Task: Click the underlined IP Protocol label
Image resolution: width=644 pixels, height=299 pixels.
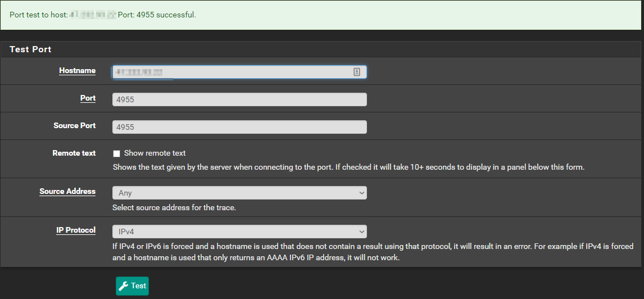Action: 76,230
